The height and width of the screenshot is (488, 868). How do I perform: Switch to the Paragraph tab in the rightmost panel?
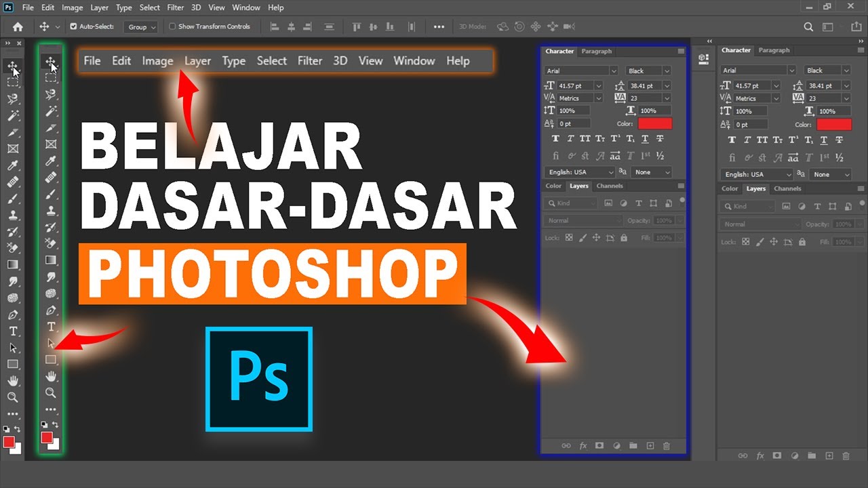pyautogui.click(x=774, y=50)
